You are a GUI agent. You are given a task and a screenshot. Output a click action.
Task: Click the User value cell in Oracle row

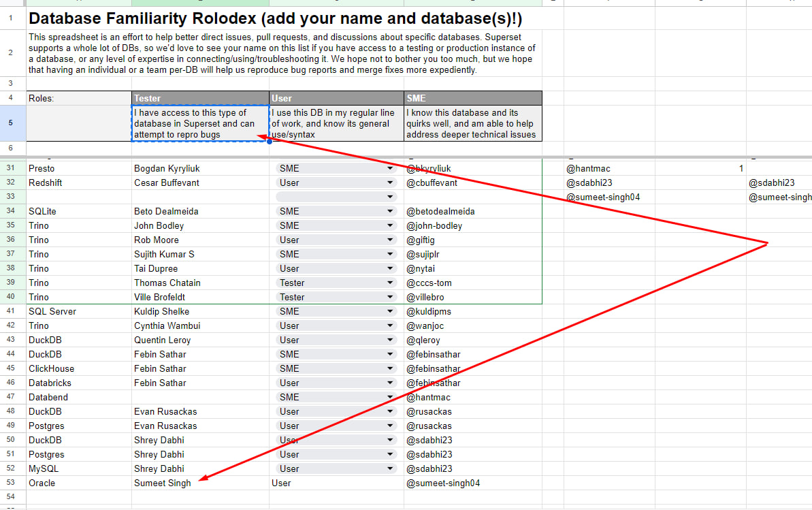pyautogui.click(x=337, y=483)
